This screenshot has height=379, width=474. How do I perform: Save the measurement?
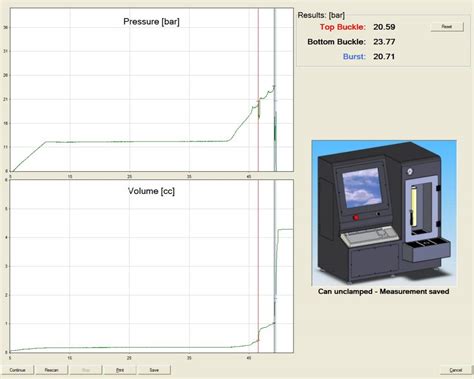pyautogui.click(x=154, y=370)
